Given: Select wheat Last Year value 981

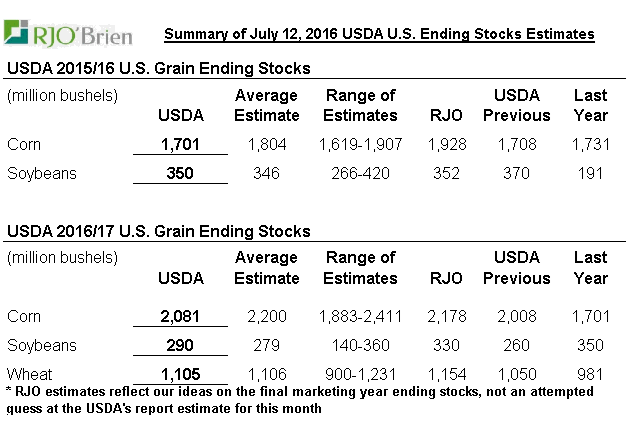Looking at the screenshot, I should click(x=590, y=373).
